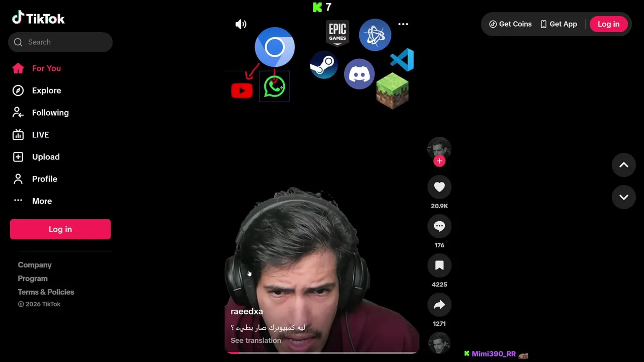The width and height of the screenshot is (644, 362).
Task: Click the video progress bar
Action: pyautogui.click(x=322, y=352)
